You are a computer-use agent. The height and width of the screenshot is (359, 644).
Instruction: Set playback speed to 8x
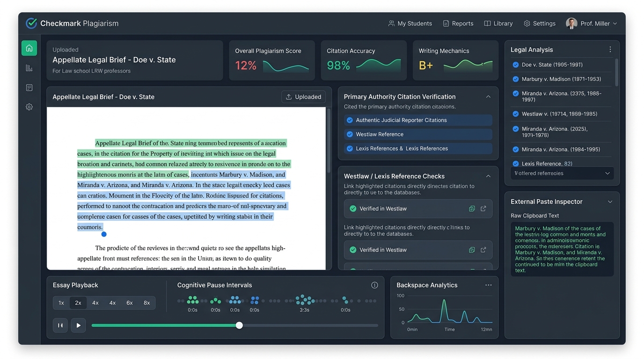[146, 303]
